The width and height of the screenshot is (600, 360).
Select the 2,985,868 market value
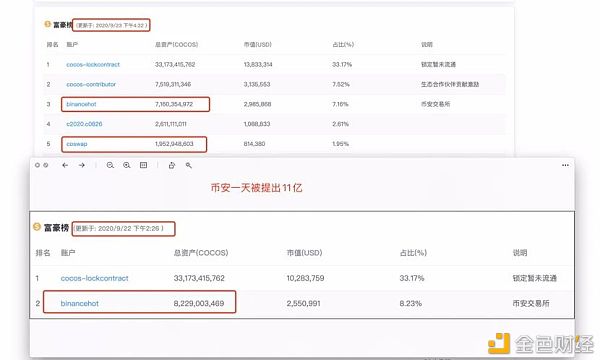pos(257,104)
